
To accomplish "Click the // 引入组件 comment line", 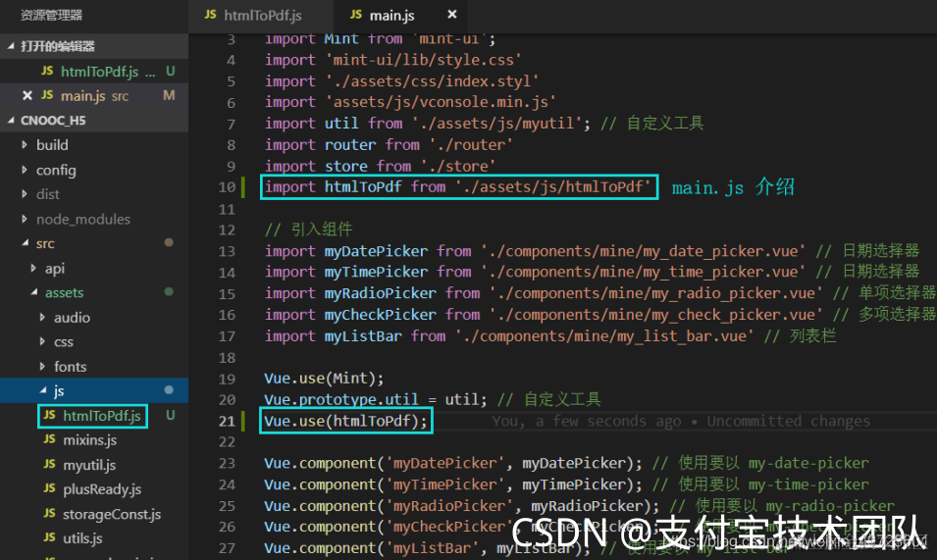I will coord(308,229).
